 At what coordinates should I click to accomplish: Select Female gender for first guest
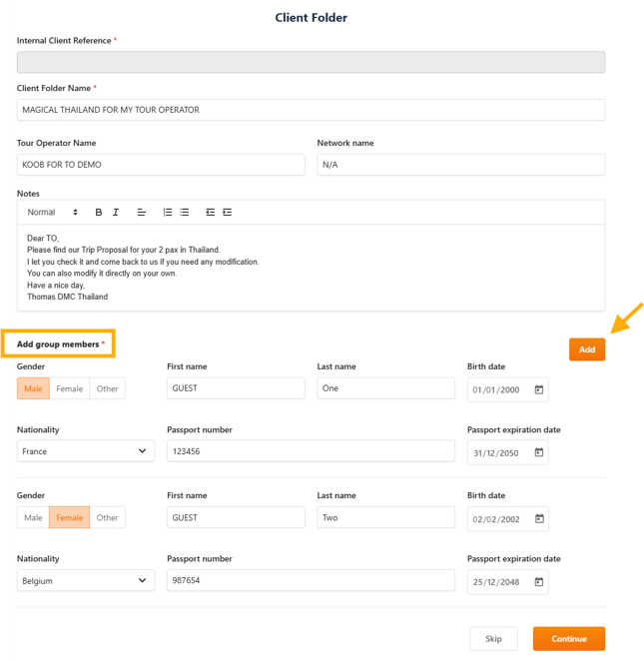click(70, 388)
